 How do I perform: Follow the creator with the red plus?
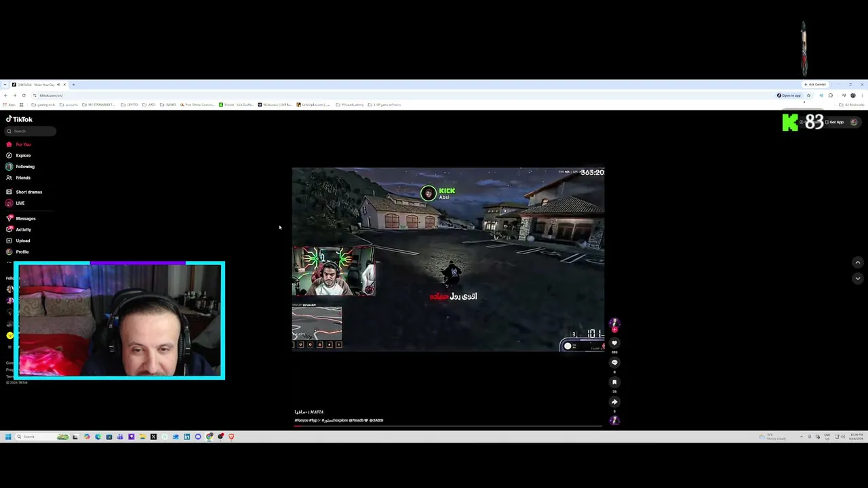[x=614, y=330]
